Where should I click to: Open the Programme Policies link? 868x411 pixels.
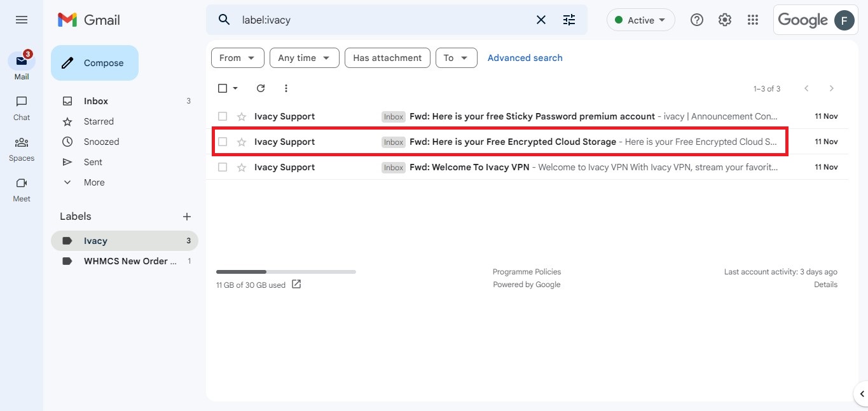[x=527, y=272]
